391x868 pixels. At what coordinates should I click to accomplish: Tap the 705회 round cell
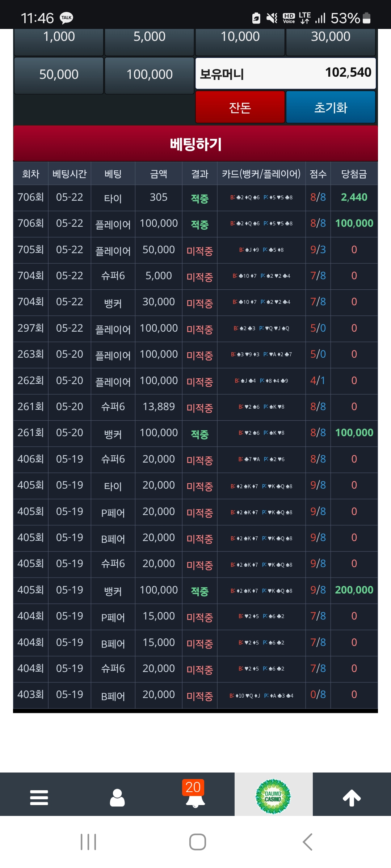(x=31, y=250)
